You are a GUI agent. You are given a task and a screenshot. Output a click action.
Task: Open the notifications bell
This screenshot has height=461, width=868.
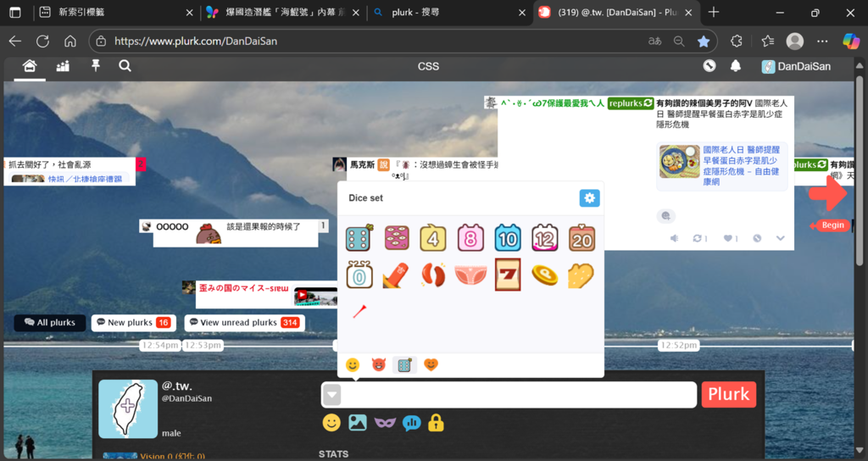tap(736, 66)
